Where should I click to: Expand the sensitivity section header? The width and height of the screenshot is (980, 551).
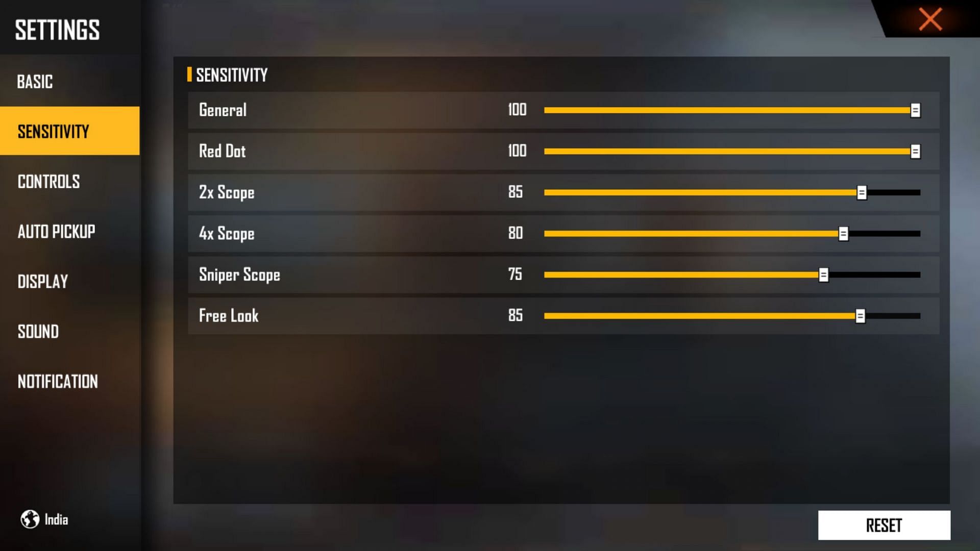tap(232, 74)
